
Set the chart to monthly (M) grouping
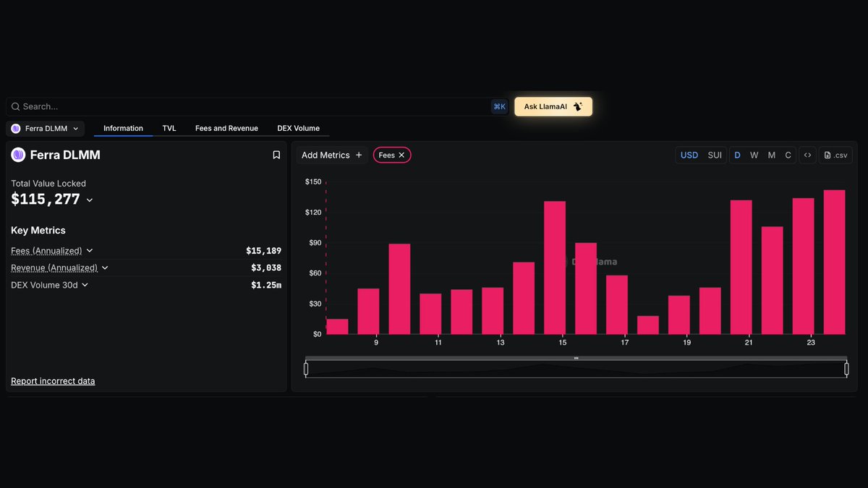772,155
